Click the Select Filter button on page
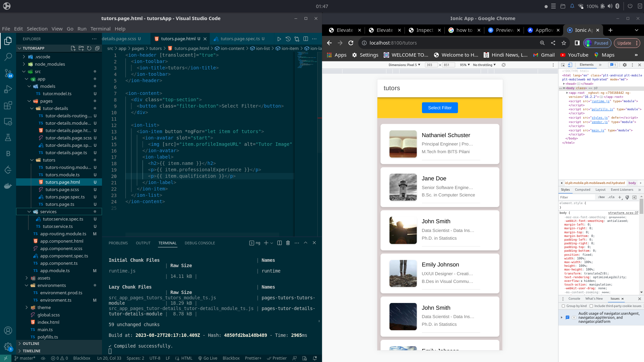Screen dimensions: 644x362 (x=440, y=108)
